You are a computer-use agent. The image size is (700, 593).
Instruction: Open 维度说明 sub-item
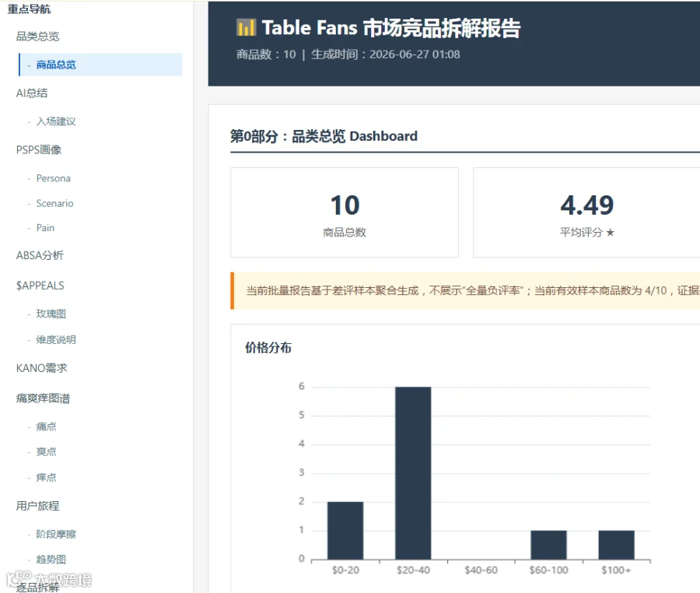pyautogui.click(x=56, y=340)
